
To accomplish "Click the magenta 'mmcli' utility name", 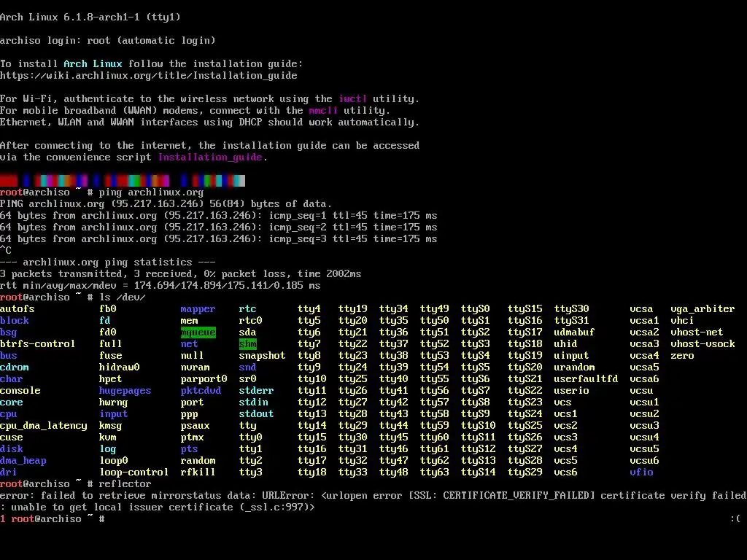I will 323,111.
